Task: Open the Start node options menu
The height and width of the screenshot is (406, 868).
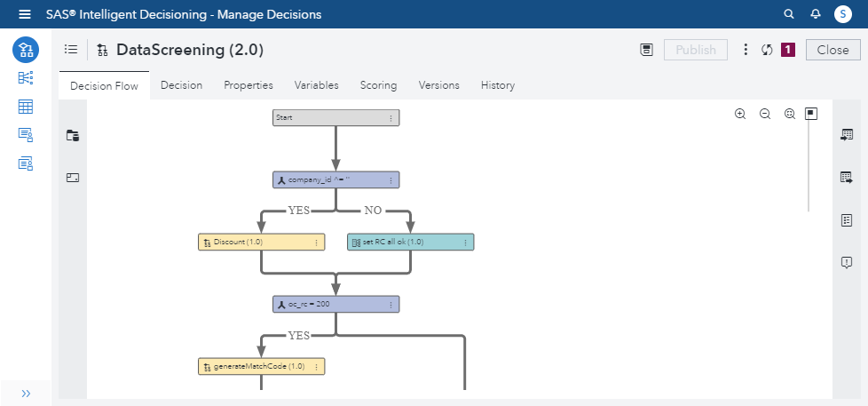Action: click(391, 118)
